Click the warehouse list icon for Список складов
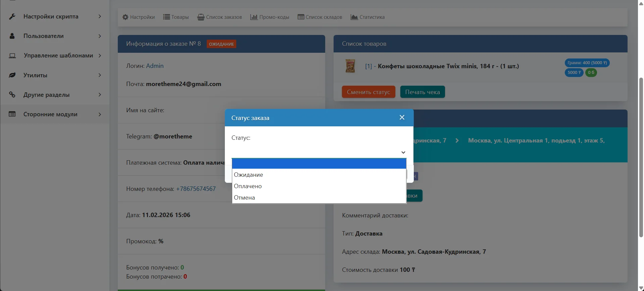The width and height of the screenshot is (644, 291). tap(301, 17)
